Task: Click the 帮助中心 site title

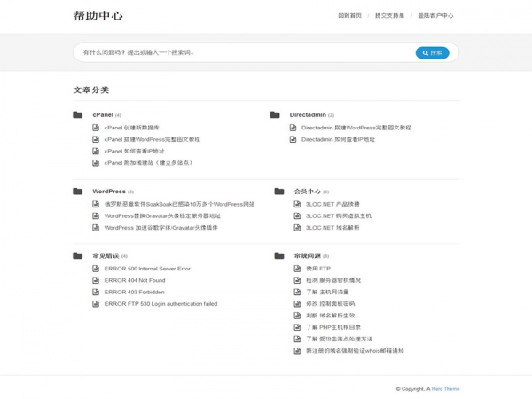Action: click(x=98, y=16)
